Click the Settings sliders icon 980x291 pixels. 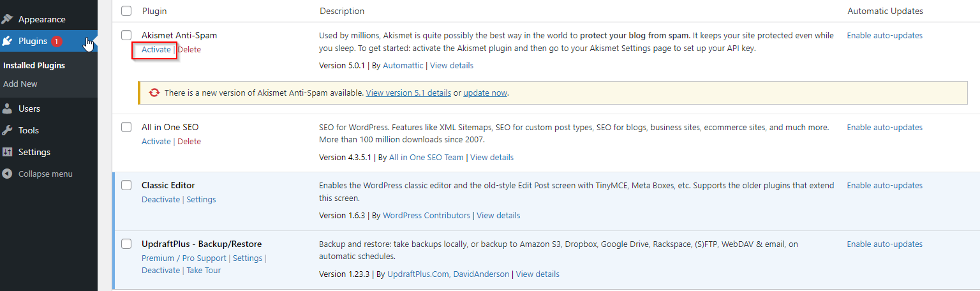[8, 152]
